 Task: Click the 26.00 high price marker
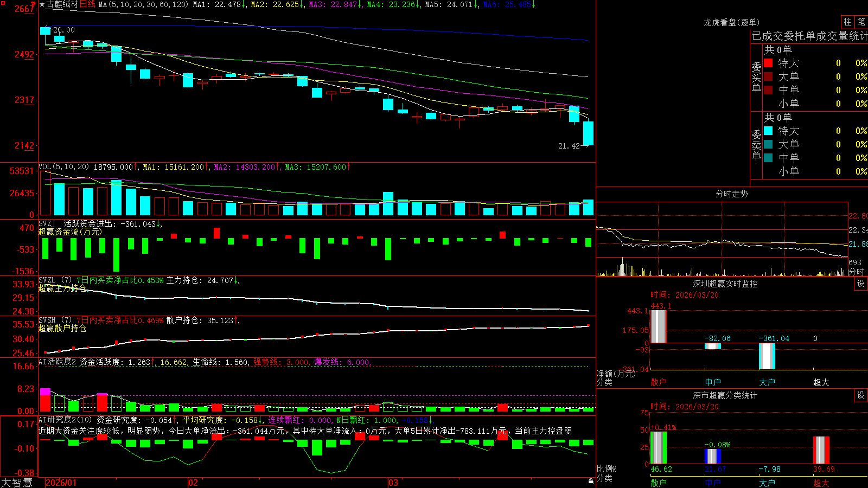pyautogui.click(x=64, y=30)
